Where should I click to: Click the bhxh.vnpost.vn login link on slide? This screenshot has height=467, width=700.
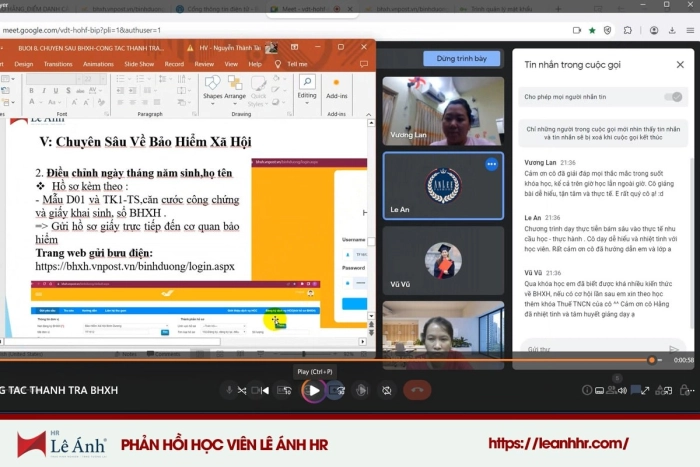[134, 267]
